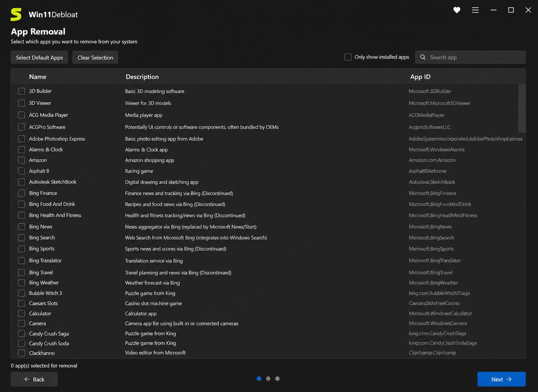538x392 pixels.
Task: Click the Bing Finance row name
Action: 43,193
